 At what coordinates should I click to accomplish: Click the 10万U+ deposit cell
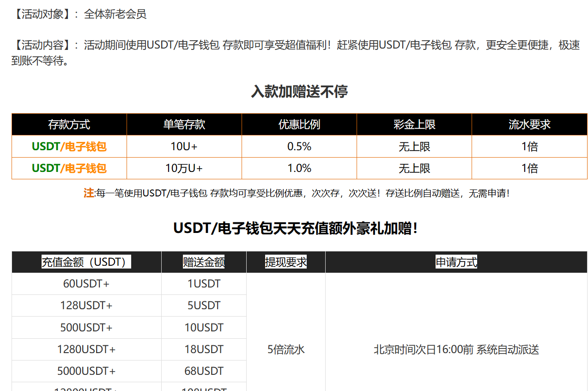pos(184,168)
